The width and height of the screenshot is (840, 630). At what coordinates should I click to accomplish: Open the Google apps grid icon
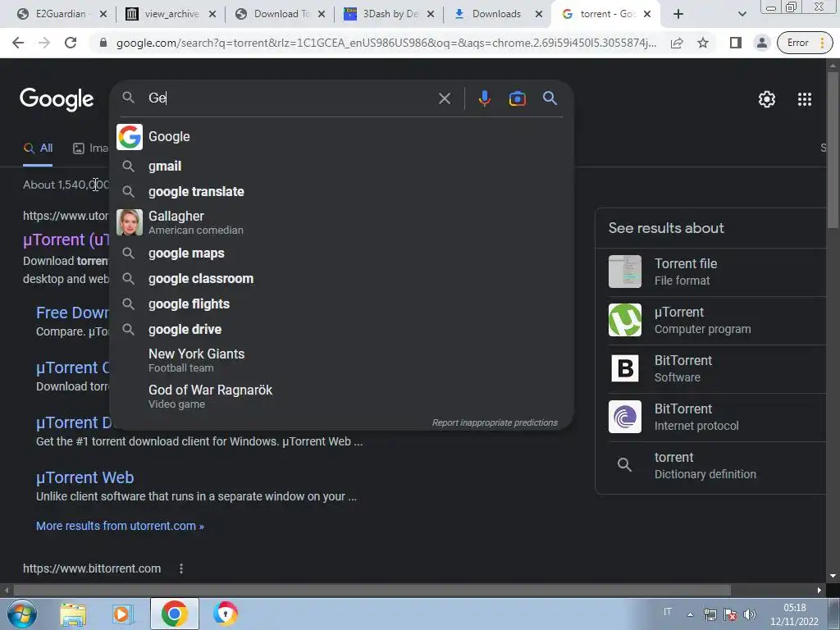pos(804,99)
